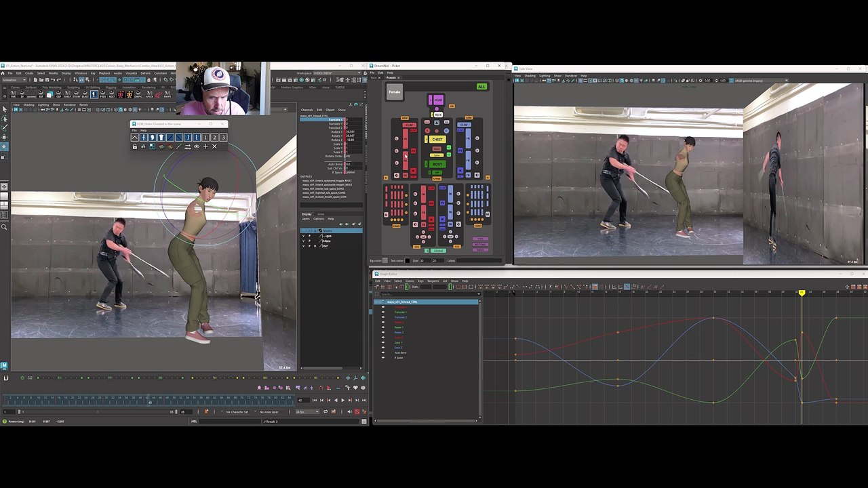Open the 24 fps frame rate dropdown

tap(309, 411)
